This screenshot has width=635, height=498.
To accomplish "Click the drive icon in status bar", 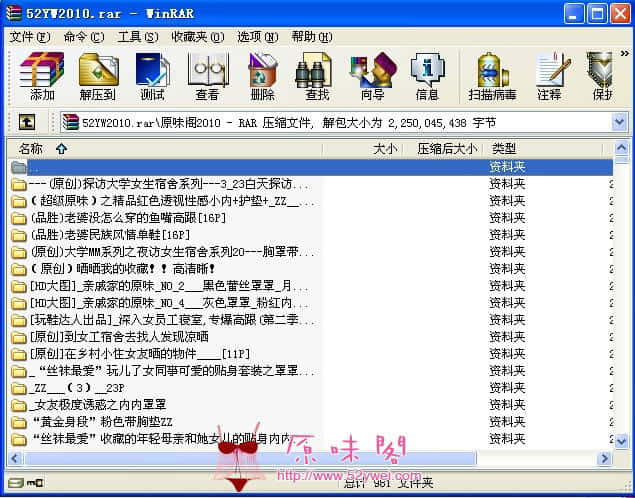I will [16, 483].
